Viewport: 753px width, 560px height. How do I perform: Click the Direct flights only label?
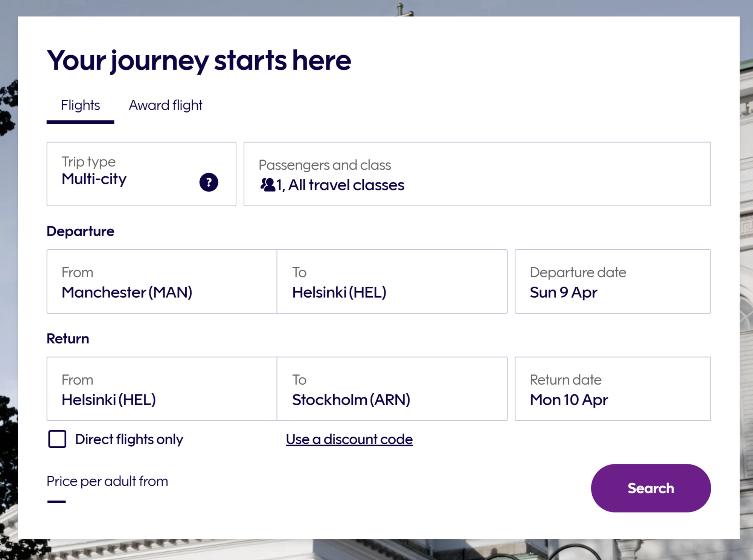point(129,439)
